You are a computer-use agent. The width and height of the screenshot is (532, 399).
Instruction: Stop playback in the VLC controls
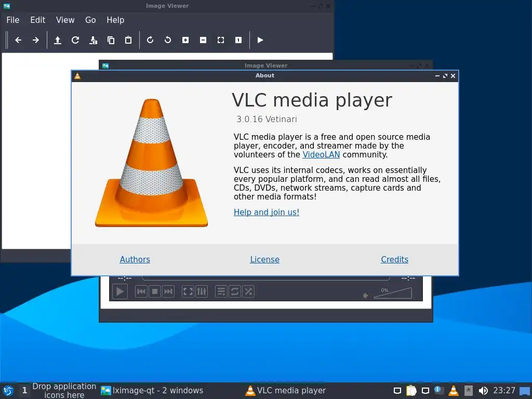tap(155, 291)
